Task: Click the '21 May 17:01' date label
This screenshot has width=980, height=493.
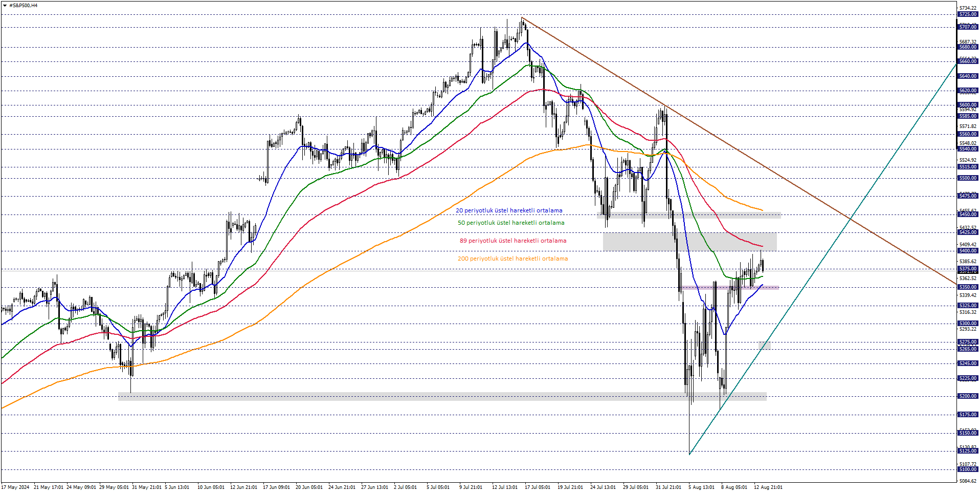Action: [x=49, y=487]
